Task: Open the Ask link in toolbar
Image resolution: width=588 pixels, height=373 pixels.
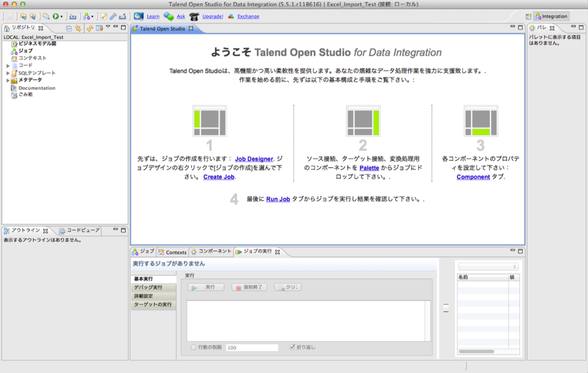Action: point(181,16)
